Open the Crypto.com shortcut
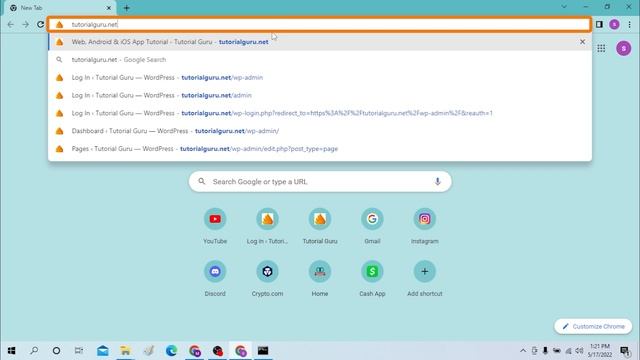This screenshot has width=640, height=360. tap(267, 278)
